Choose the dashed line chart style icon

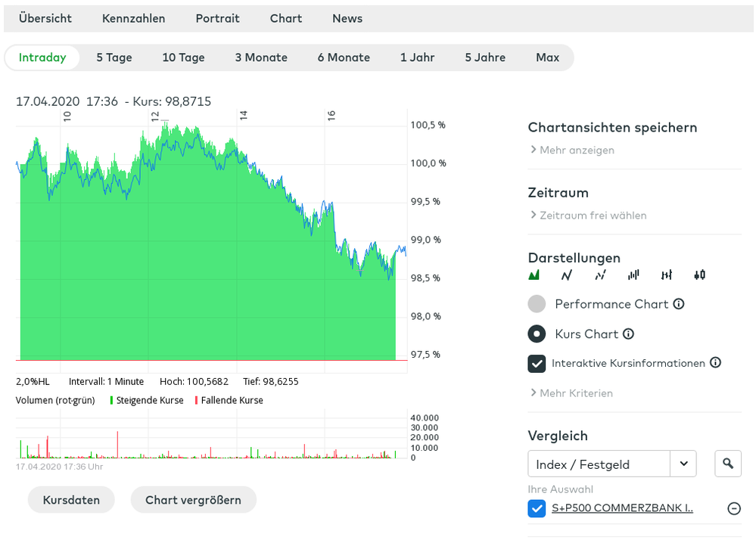pyautogui.click(x=600, y=275)
